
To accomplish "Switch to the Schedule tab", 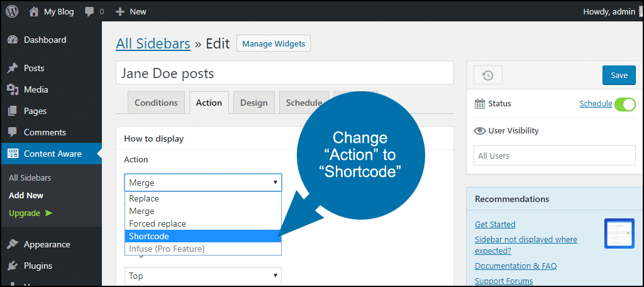I will coord(304,103).
